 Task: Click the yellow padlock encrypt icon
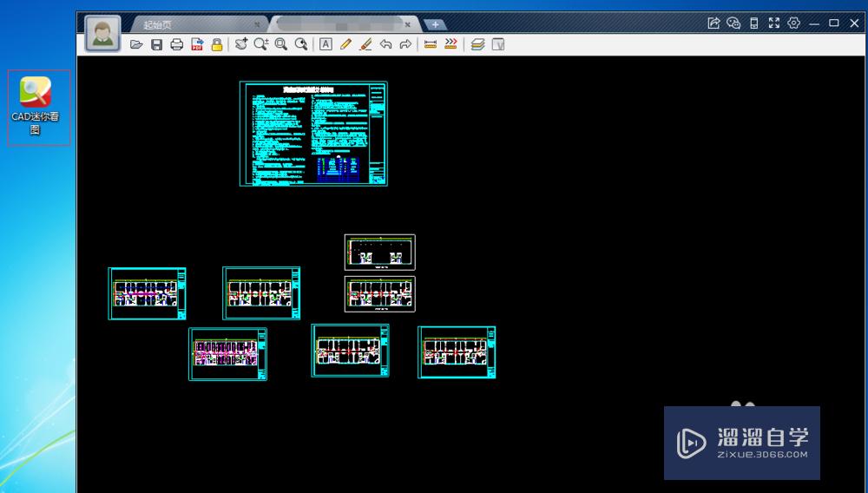tap(217, 44)
